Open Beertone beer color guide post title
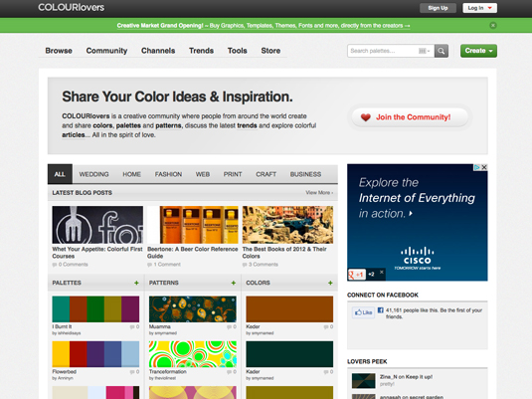 pos(192,253)
